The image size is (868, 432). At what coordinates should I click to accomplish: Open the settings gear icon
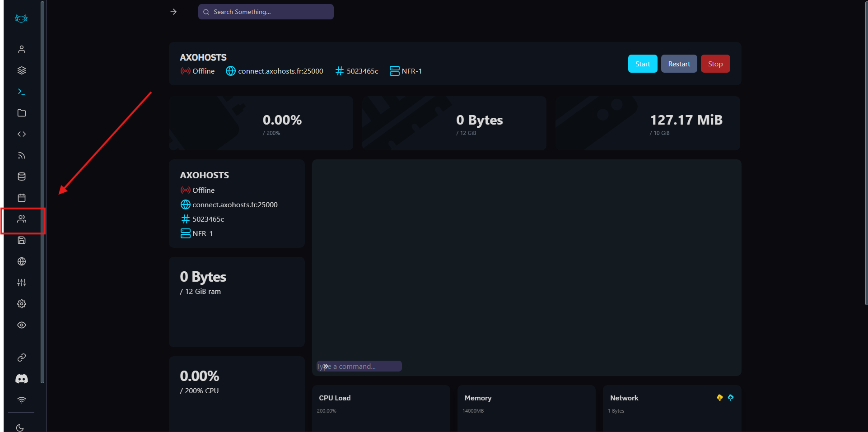(21, 304)
